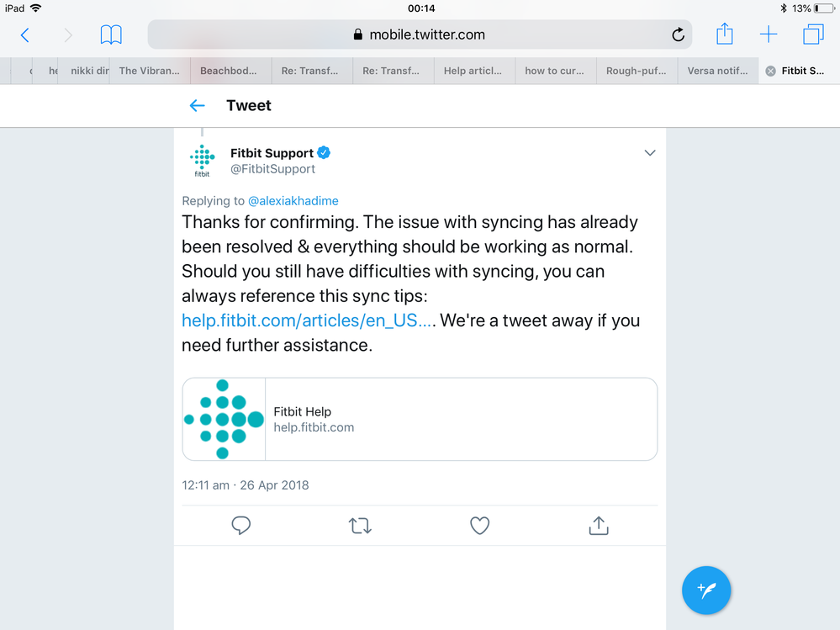Click the Safari back arrow button
This screenshot has width=840, height=630.
[x=25, y=34]
